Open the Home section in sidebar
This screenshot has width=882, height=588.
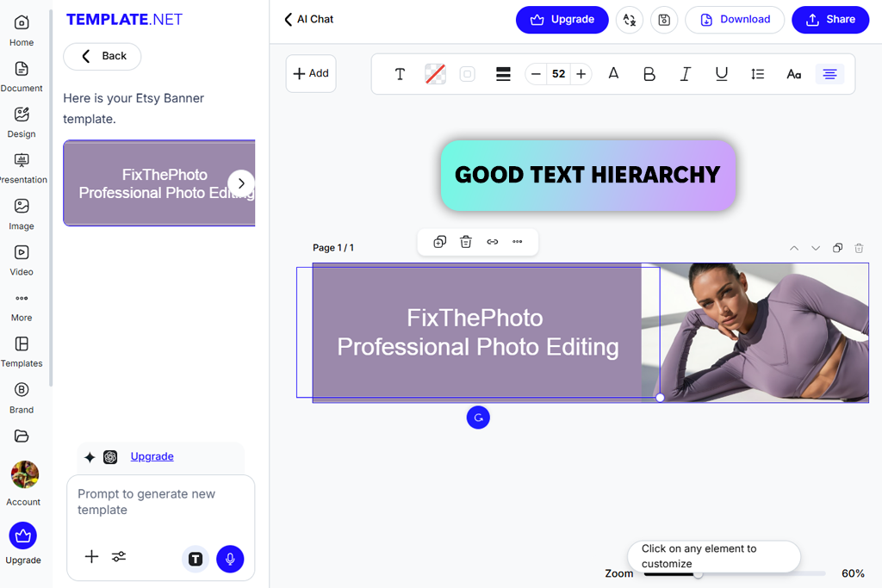22,30
